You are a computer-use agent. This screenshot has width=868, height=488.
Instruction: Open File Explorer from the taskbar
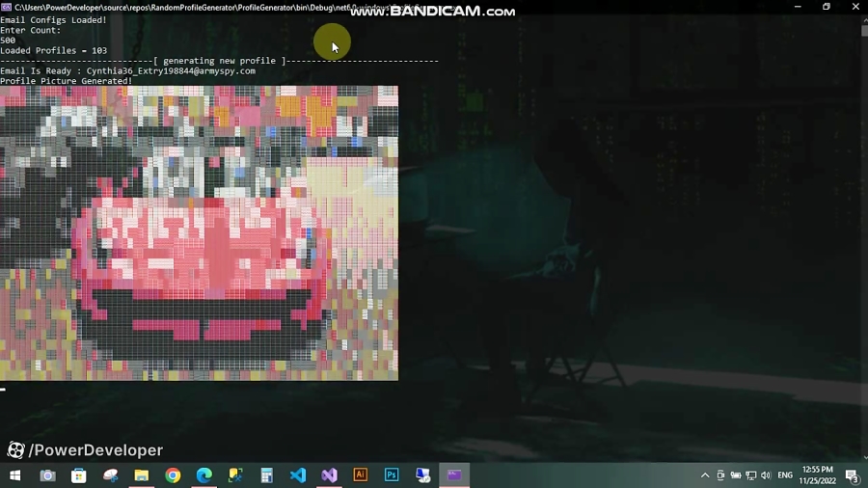142,475
